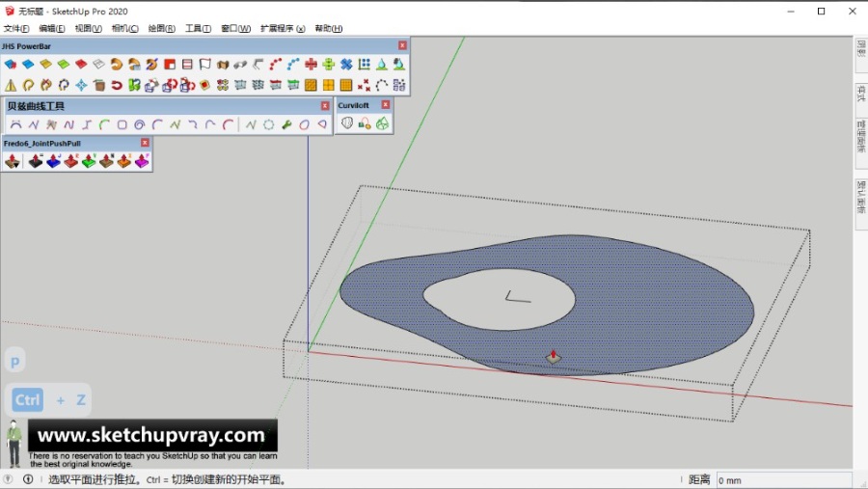Select Curviloft loft along path tool
Screen dimensions: 868x489
(x=365, y=123)
